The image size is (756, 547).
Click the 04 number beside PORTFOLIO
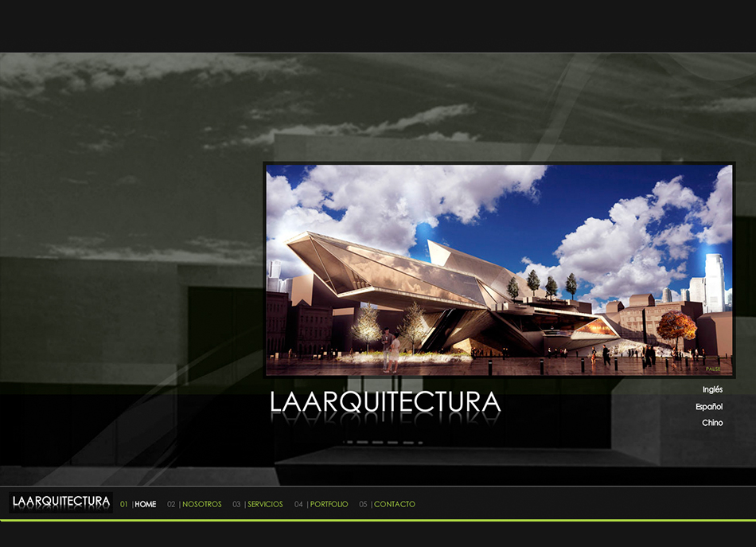click(x=298, y=504)
